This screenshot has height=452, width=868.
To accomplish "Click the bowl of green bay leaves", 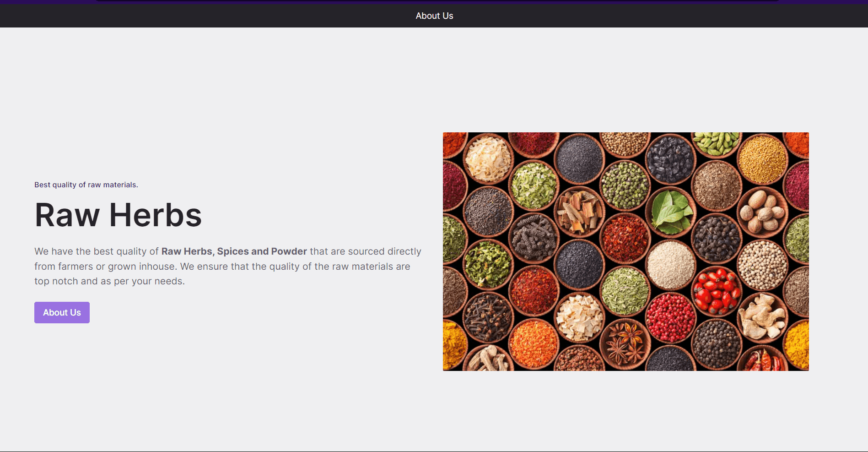I will 670,212.
